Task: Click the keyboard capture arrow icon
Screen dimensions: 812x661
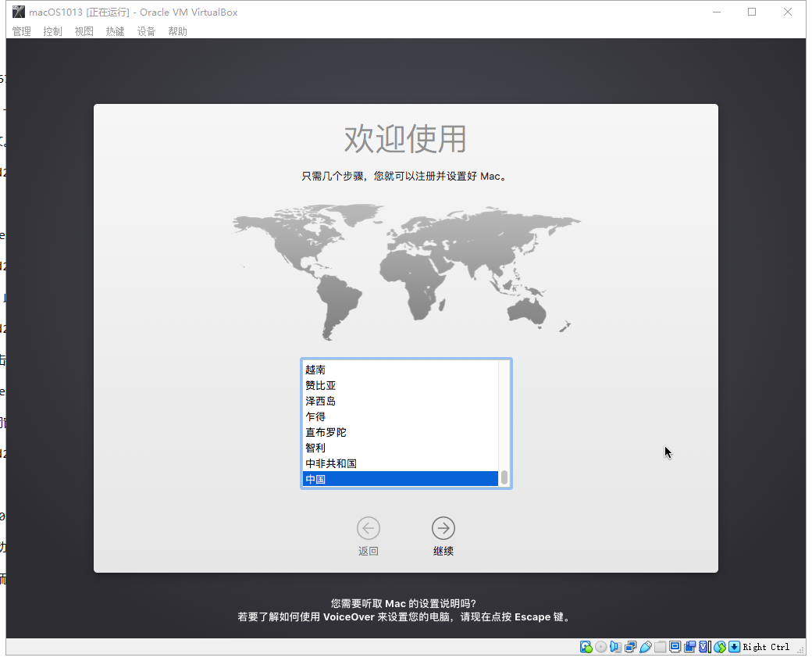Action: (735, 646)
